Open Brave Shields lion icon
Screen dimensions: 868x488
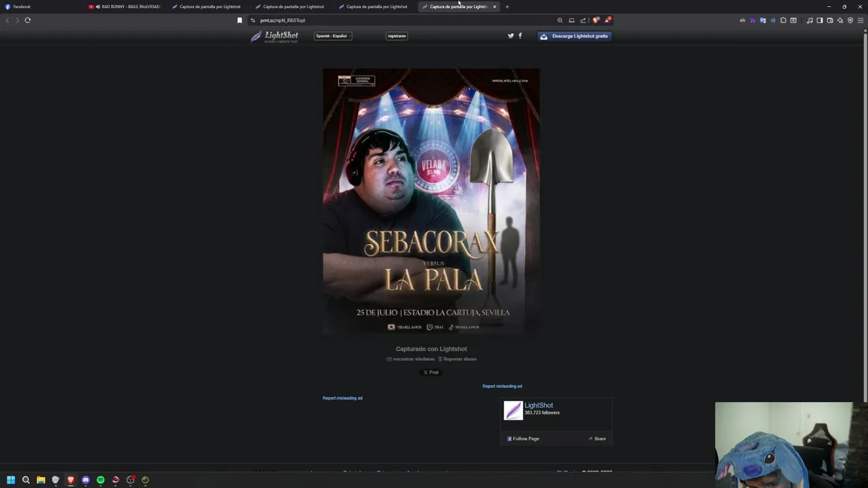596,20
